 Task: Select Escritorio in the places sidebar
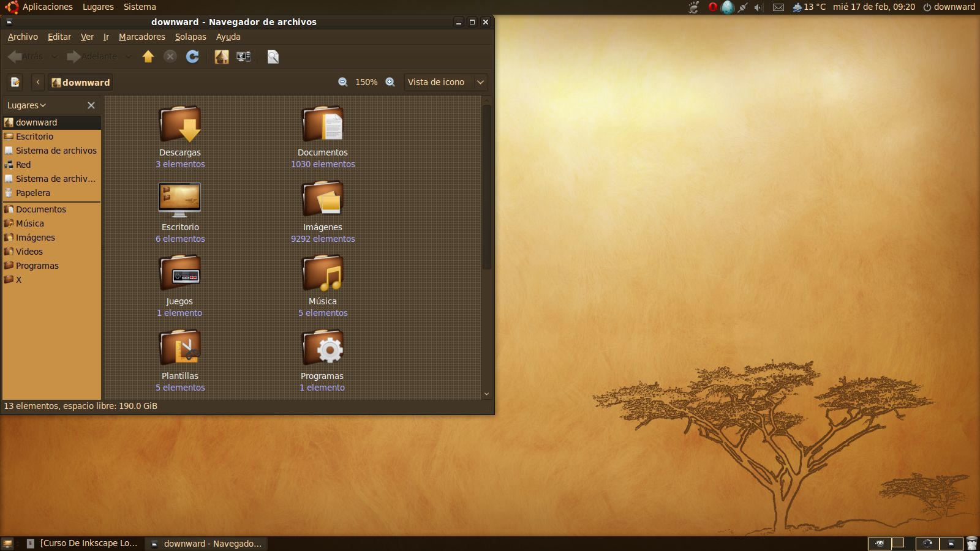[x=52, y=137]
